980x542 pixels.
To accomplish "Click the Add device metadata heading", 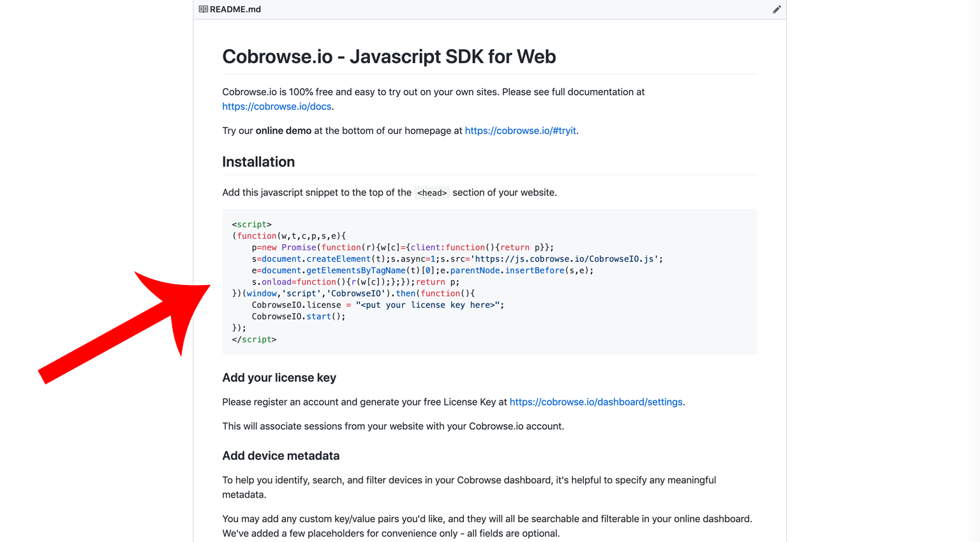I will 281,455.
